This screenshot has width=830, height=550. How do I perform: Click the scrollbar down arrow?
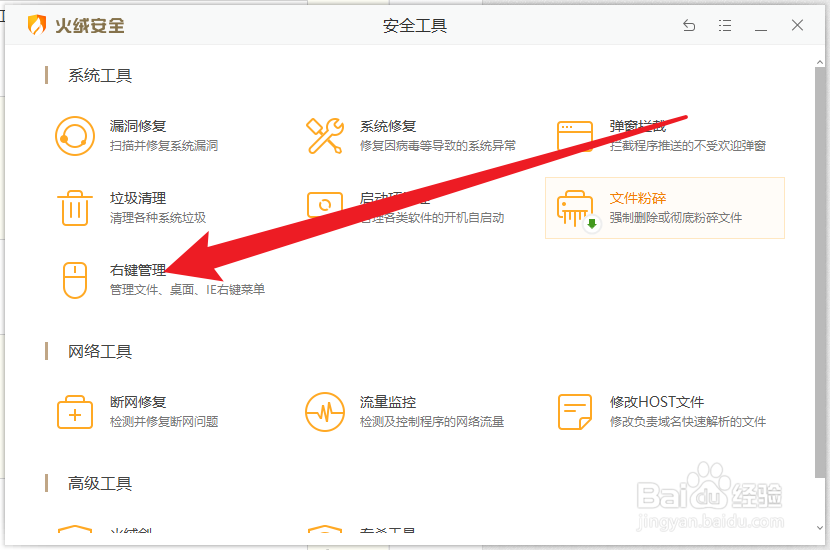click(820, 528)
